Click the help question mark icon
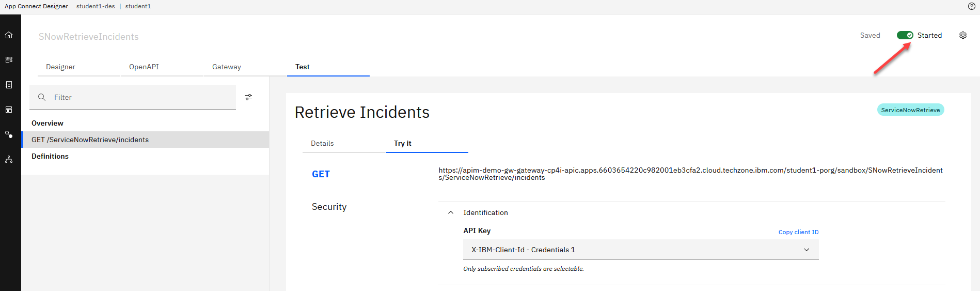The width and height of the screenshot is (980, 291). [x=971, y=6]
